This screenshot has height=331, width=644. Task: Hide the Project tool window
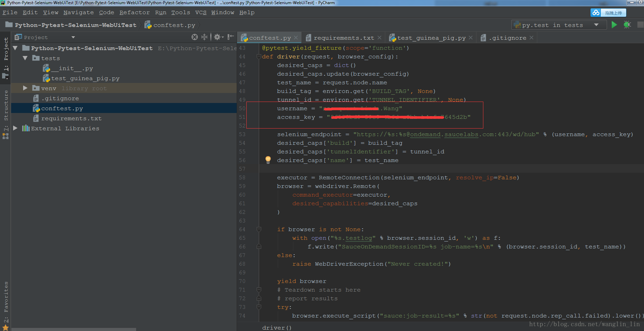230,37
